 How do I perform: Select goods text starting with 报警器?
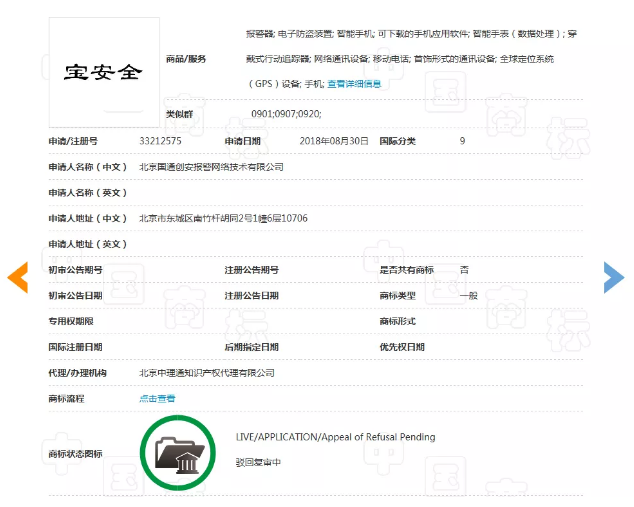coord(411,34)
